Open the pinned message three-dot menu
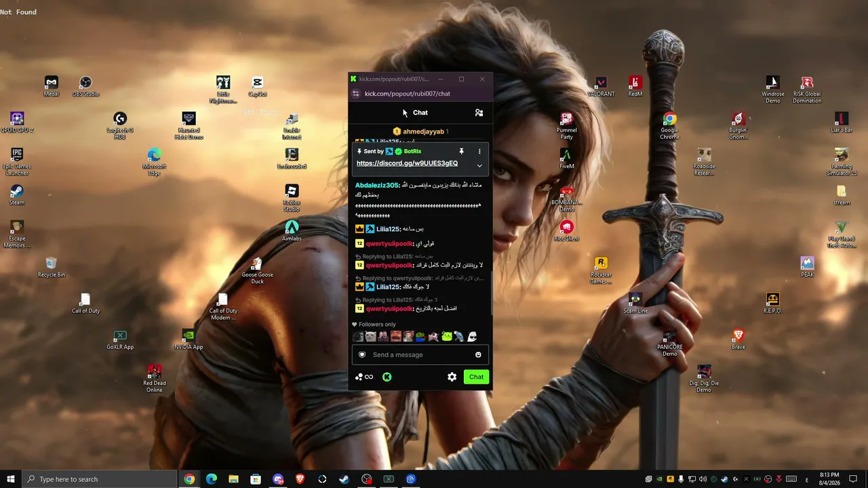 [479, 151]
